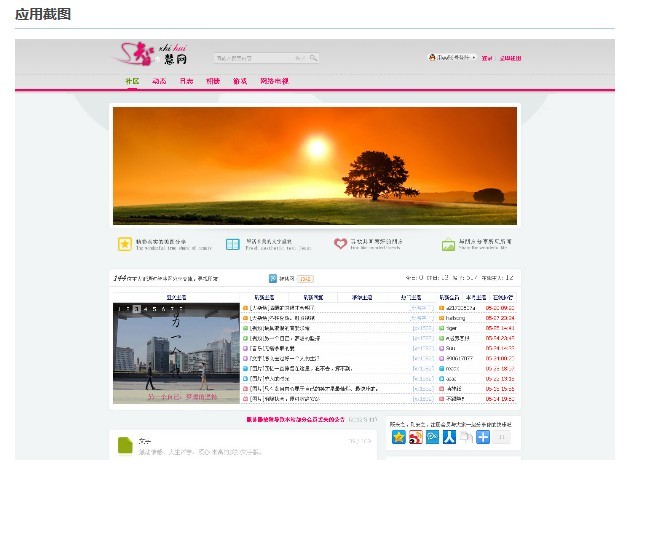The width and height of the screenshot is (648, 533).
Task: Click the 登录 login link
Action: point(487,58)
